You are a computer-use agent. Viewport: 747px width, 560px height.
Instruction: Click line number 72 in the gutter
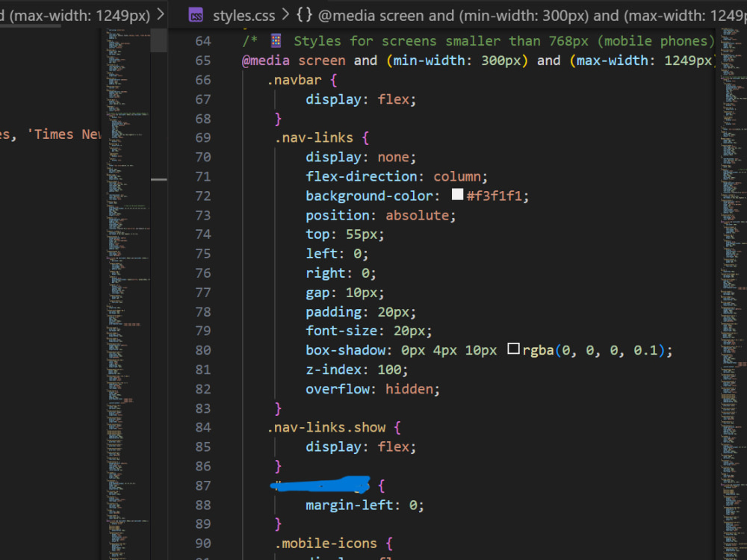pyautogui.click(x=203, y=196)
